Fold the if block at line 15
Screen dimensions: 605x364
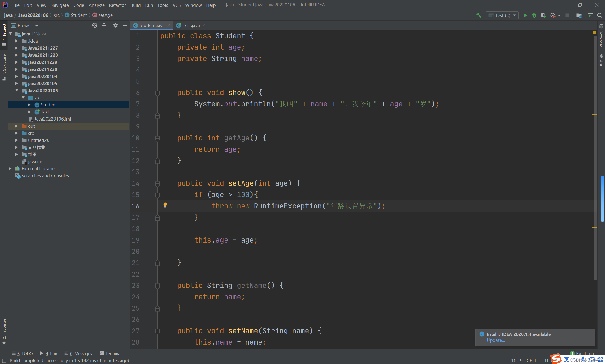click(157, 195)
